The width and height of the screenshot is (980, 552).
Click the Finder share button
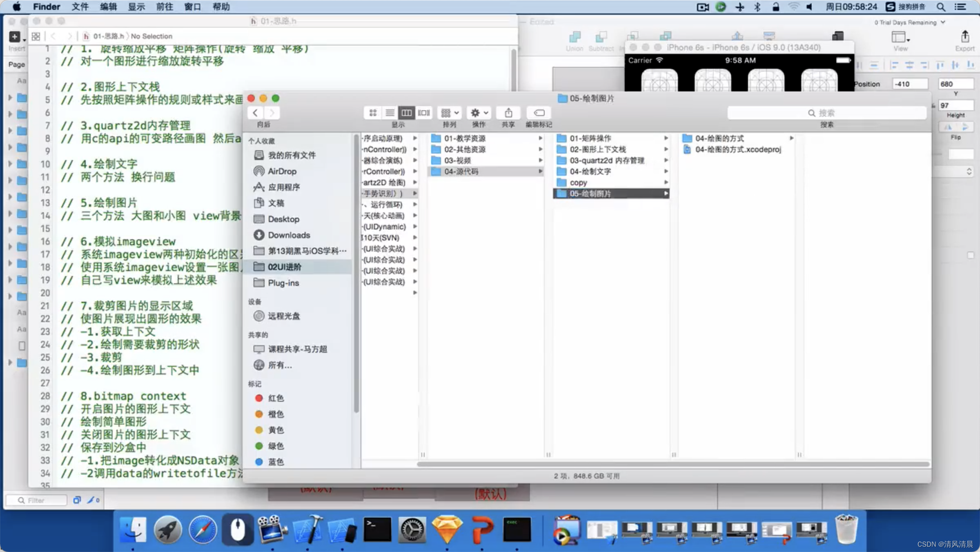(x=508, y=113)
